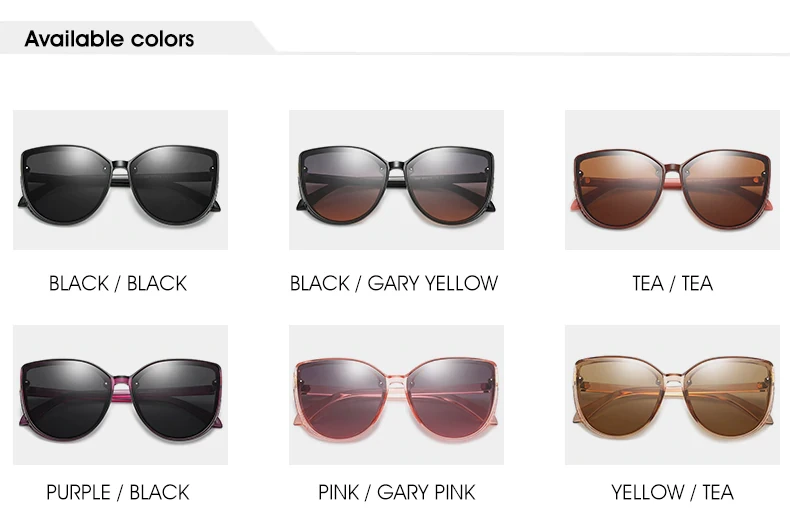The image size is (790, 522).
Task: Open the Tea / Tea sunglasses thumbnail
Action: pyautogui.click(x=672, y=180)
